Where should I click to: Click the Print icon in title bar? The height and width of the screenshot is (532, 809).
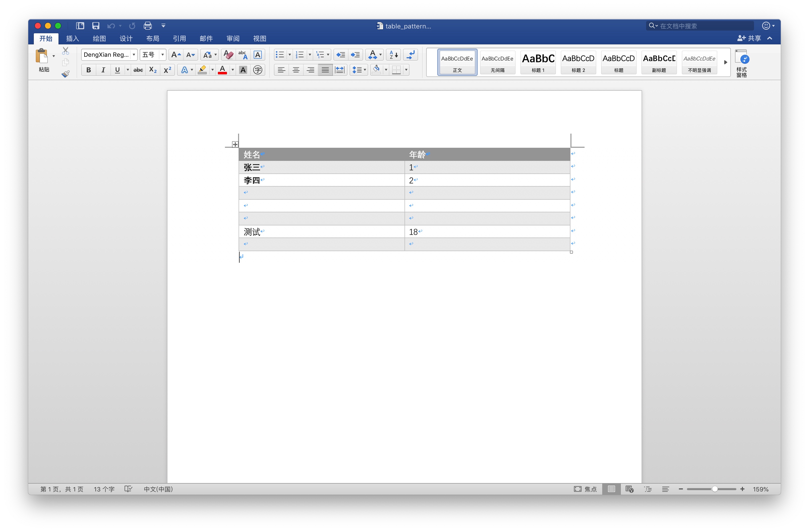point(148,26)
